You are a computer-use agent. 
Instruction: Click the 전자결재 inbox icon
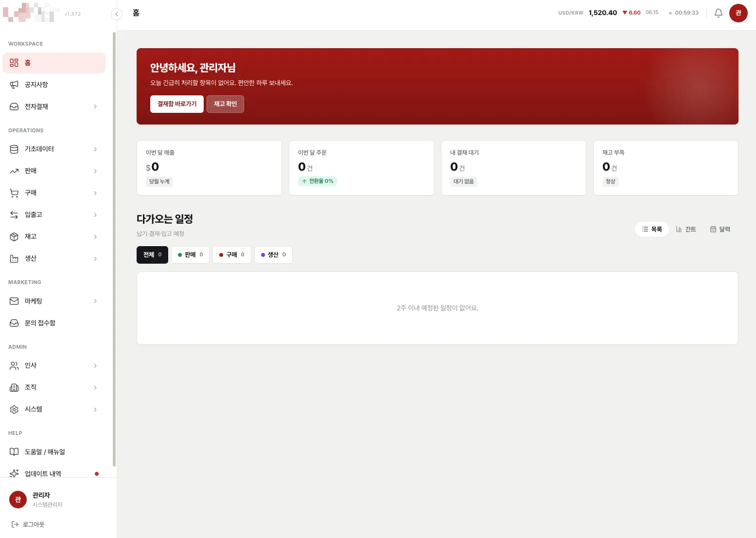point(14,107)
